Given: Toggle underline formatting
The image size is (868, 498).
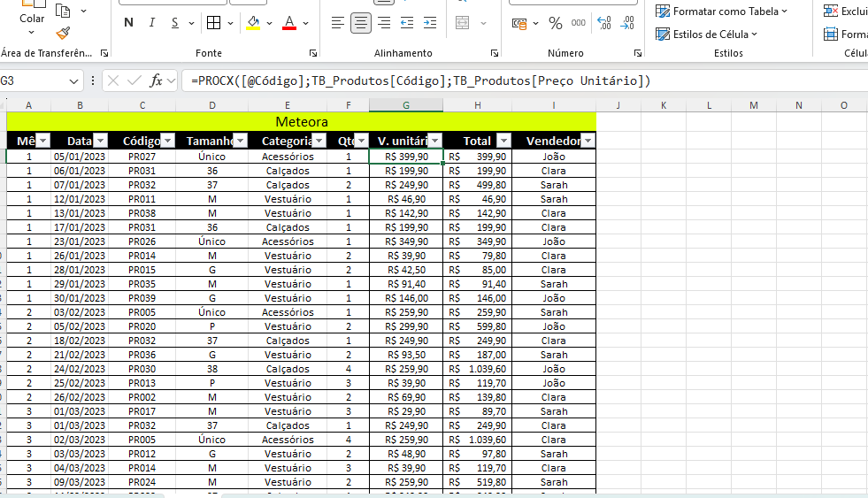Looking at the screenshot, I should point(175,23).
